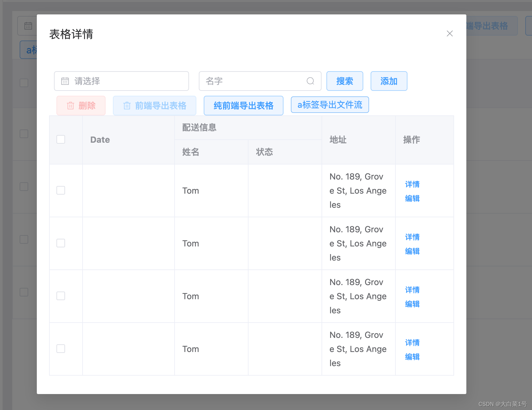
Task: Click the 添加 button
Action: pyautogui.click(x=389, y=81)
